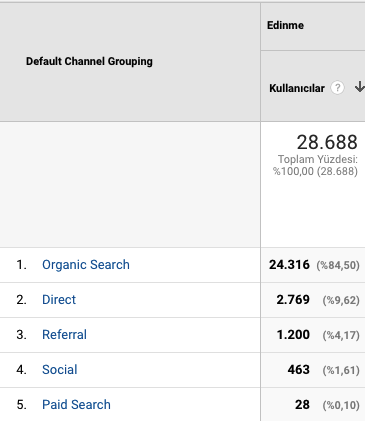Open the help tooltip next to Kullanıcılar
This screenshot has height=421, width=365.
tap(337, 88)
